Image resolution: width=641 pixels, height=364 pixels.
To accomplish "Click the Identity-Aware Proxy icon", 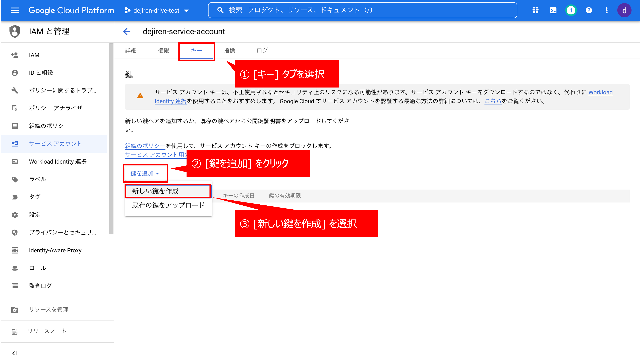I will pos(15,250).
